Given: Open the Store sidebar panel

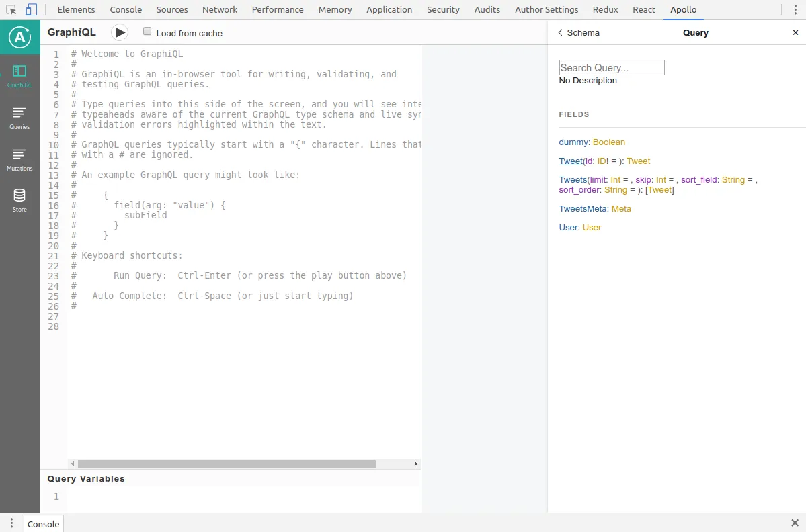Looking at the screenshot, I should (19, 200).
